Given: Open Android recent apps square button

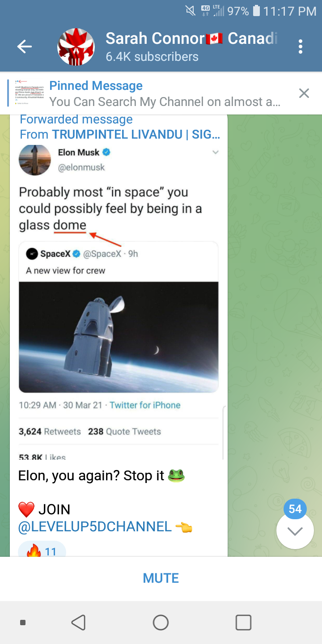Looking at the screenshot, I should click(243, 622).
